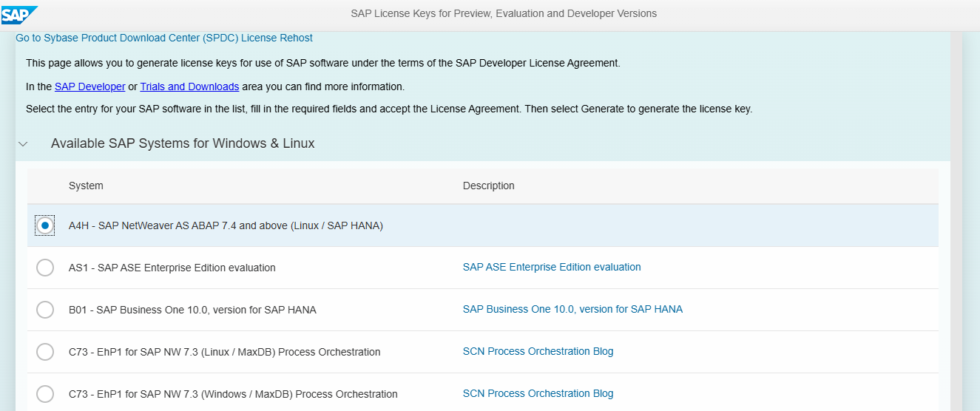
Task: Click the A4H SAP NetWeaver row text
Action: [226, 225]
